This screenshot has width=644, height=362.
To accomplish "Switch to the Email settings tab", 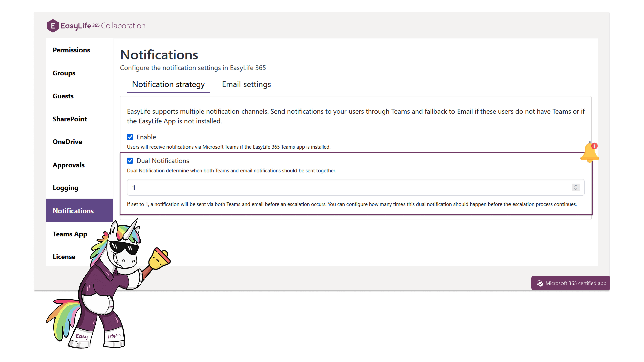I will 246,84.
